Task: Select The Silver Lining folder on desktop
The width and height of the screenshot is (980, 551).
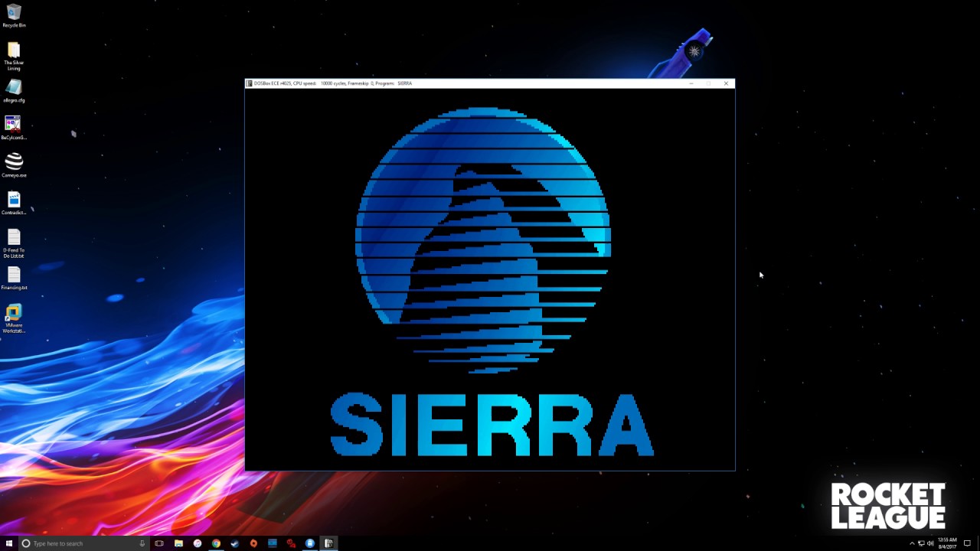Action: click(x=14, y=56)
